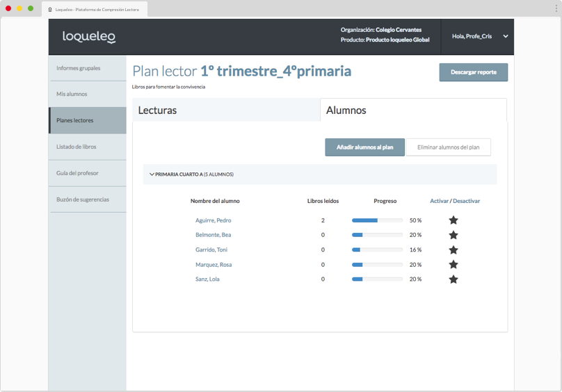The height and width of the screenshot is (392, 562).
Task: Go to Mis alumnos in the sidebar
Action: pyautogui.click(x=88, y=94)
